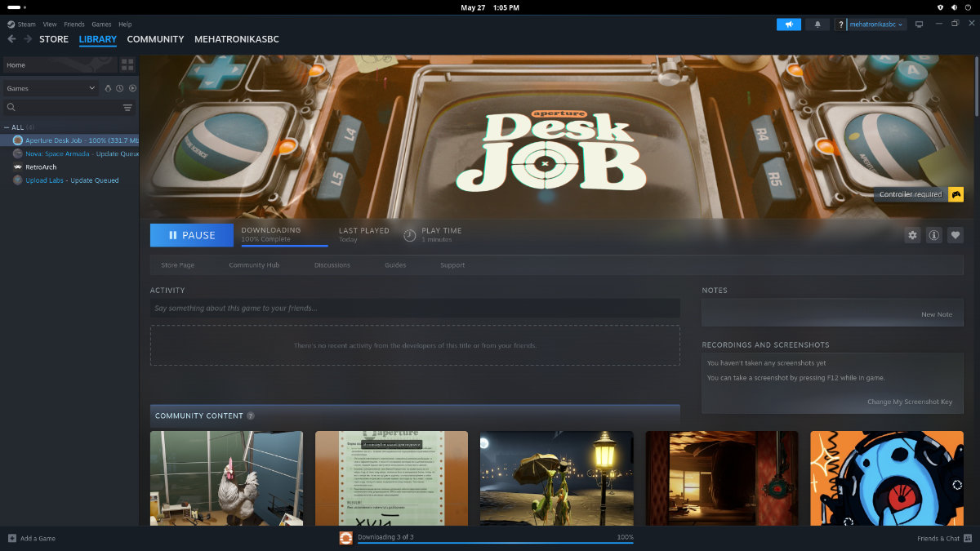Select Nova: Space Armada in library list
The width and height of the screenshot is (980, 551).
click(x=69, y=153)
